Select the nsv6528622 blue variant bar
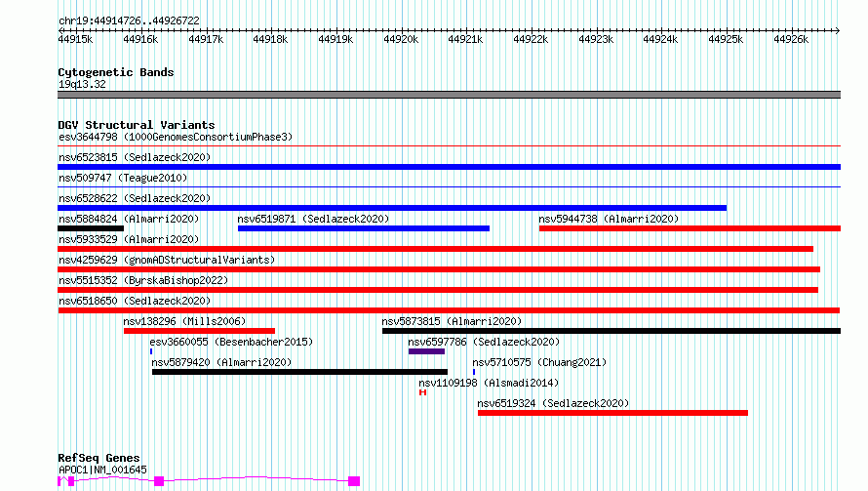This screenshot has width=868, height=491. point(392,208)
